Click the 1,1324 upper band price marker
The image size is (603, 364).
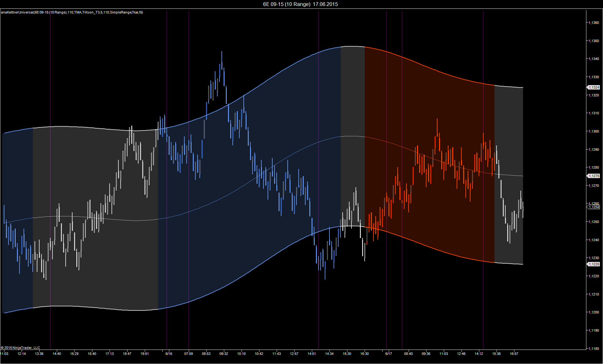click(x=594, y=87)
